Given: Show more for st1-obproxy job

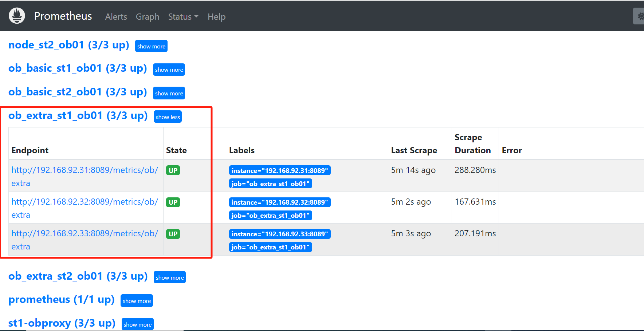Looking at the screenshot, I should [x=137, y=324].
